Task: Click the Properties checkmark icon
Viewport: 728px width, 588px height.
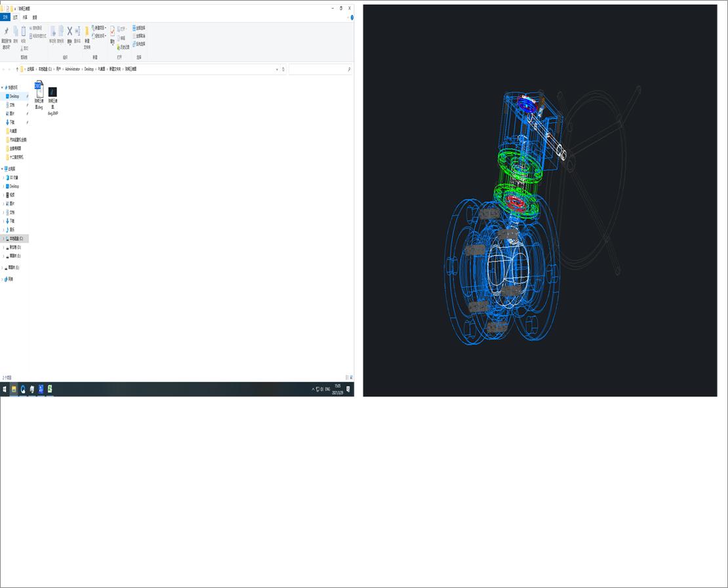Action: [x=112, y=31]
